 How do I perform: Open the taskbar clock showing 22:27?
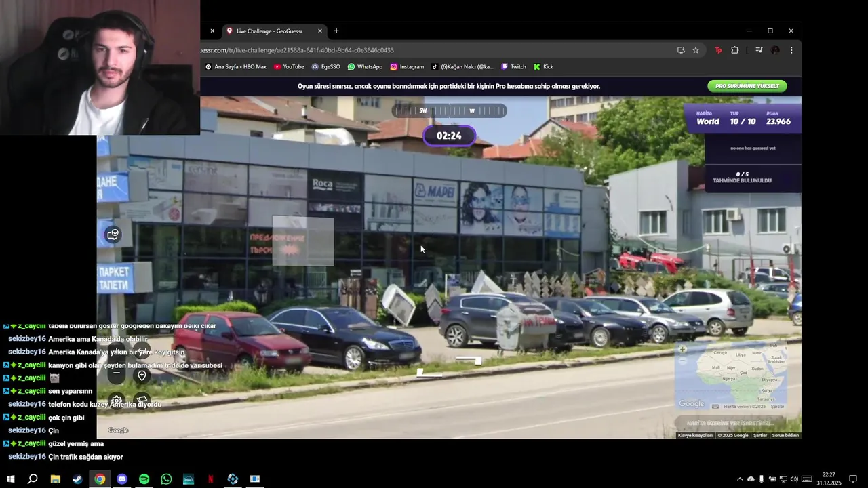point(829,479)
